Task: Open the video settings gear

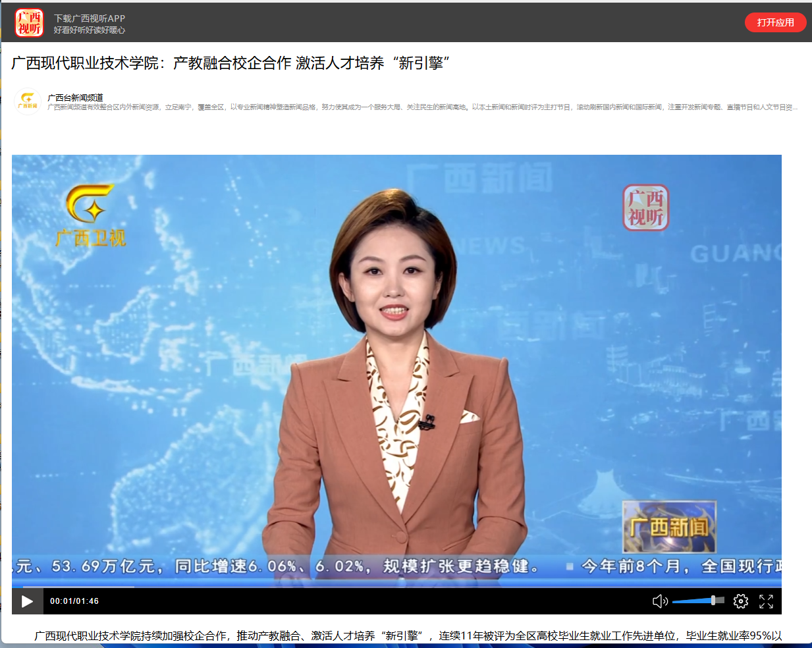Action: (741, 601)
